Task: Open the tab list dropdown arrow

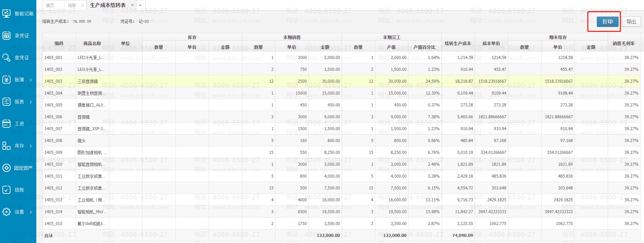Action: point(140,5)
